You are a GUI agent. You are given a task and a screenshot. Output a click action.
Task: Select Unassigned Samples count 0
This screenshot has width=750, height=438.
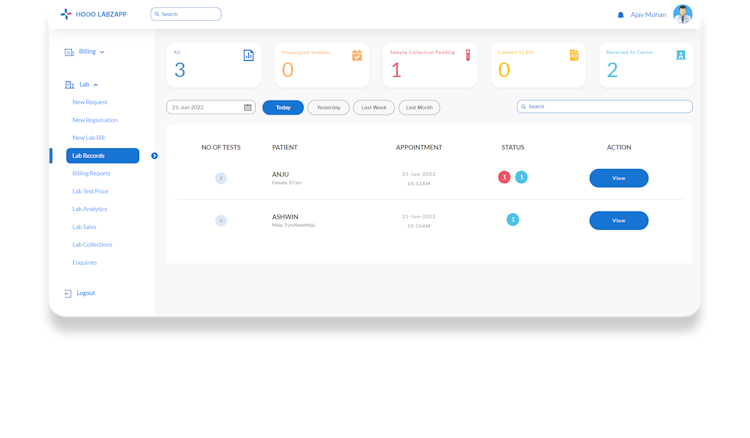[287, 70]
